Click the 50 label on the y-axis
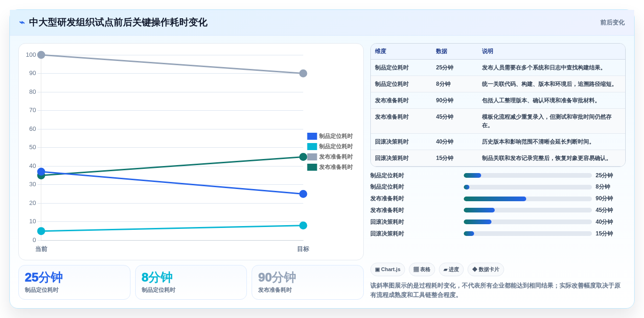 [x=33, y=147]
